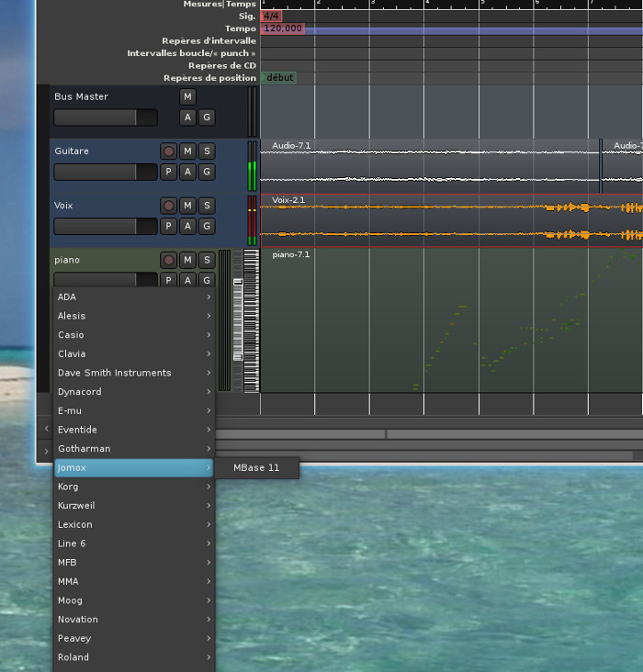Choose Dave Smith Instruments menu entry
This screenshot has height=672, width=643.
point(134,373)
